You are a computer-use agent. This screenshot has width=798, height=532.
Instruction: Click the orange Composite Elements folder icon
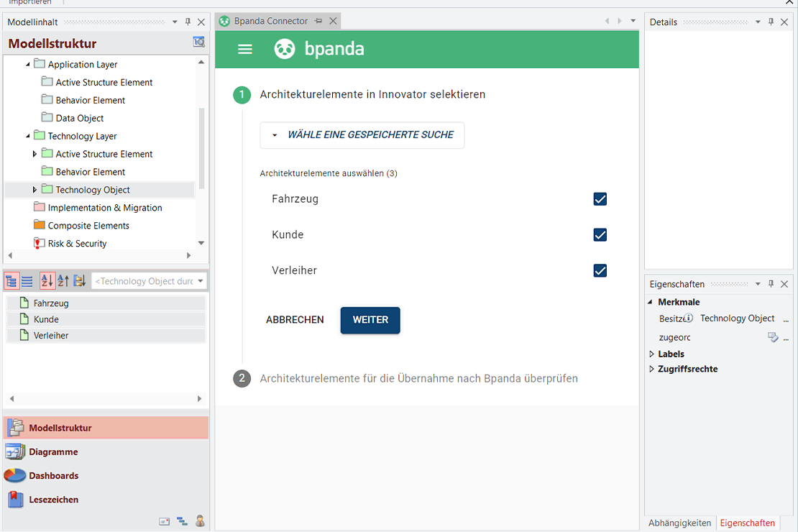click(40, 225)
